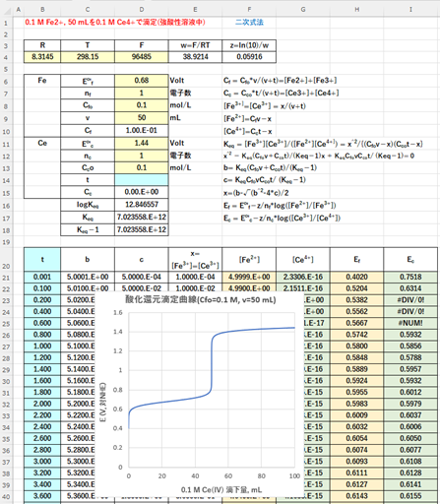
Task: Select Keq value cell in row 17
Action: tap(142, 217)
